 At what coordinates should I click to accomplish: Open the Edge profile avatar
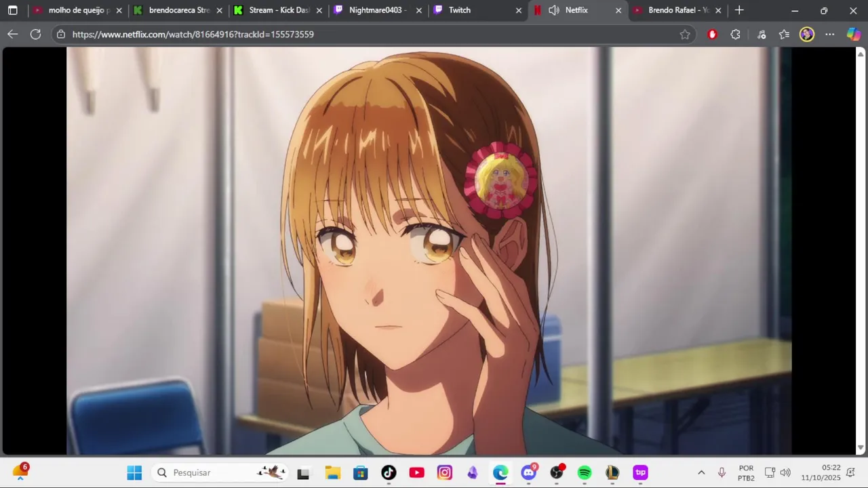pos(806,35)
